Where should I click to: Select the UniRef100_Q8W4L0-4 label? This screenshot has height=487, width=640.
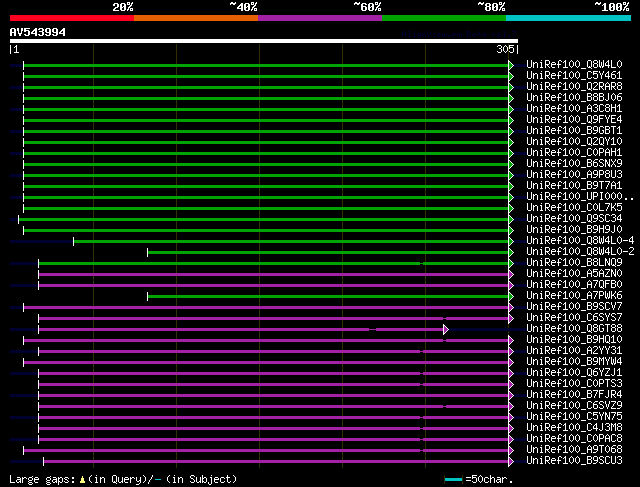(580, 240)
